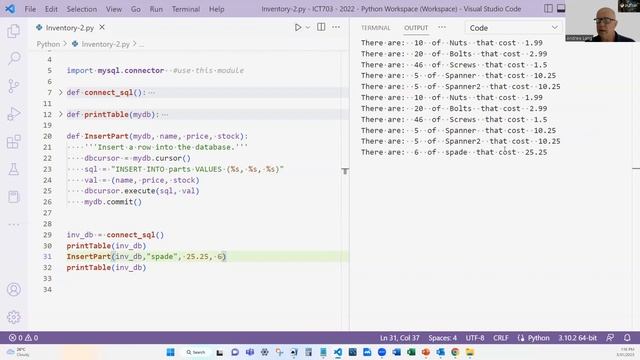This screenshot has height=360, width=640.
Task: Select interpreter 3.10.2 64-bit
Action: click(578, 338)
